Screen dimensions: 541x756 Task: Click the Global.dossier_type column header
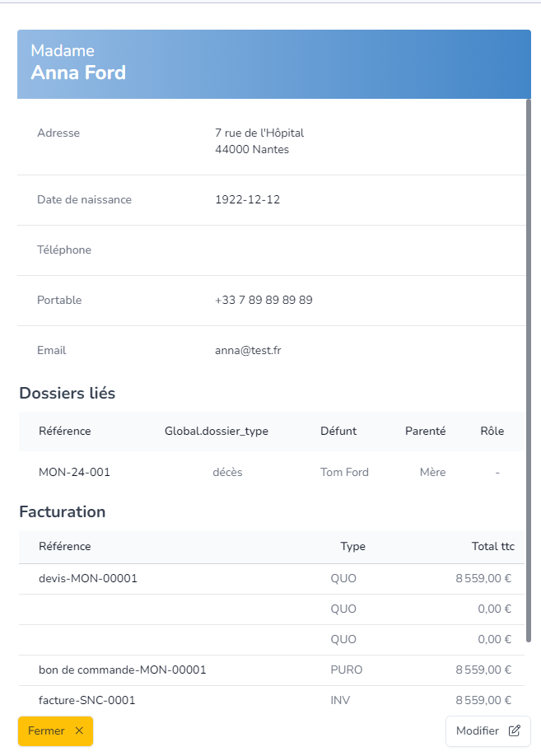[217, 432]
